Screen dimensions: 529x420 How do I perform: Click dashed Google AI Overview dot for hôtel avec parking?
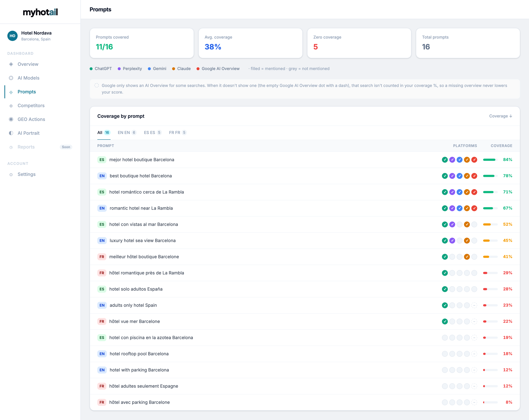coord(474,403)
